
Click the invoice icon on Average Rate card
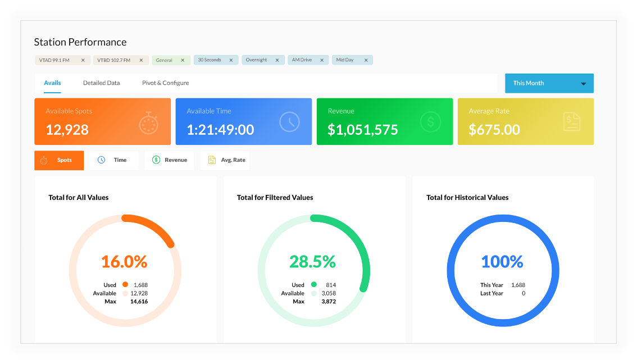click(572, 122)
